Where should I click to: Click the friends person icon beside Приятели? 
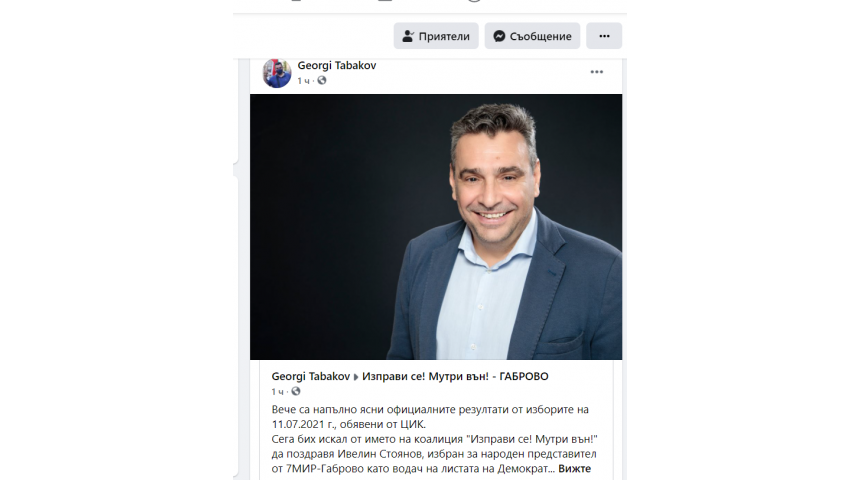tap(408, 36)
